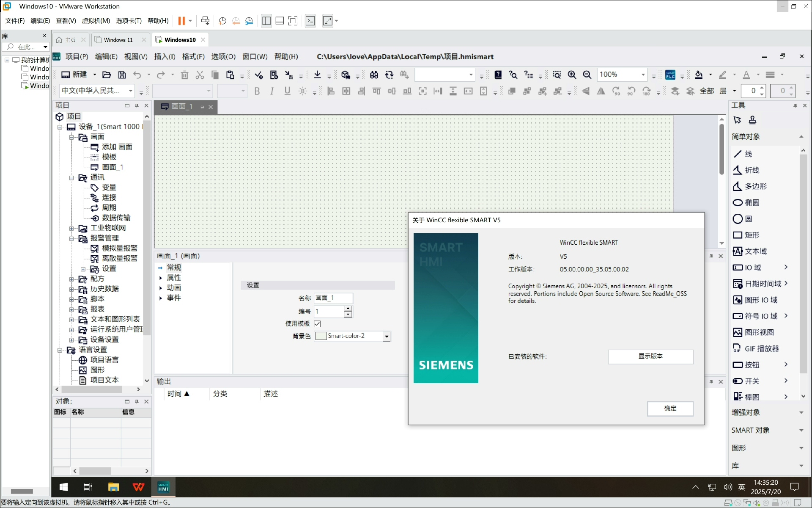This screenshot has width=812, height=508.
Task: Click the Bold formatting icon
Action: point(257,91)
